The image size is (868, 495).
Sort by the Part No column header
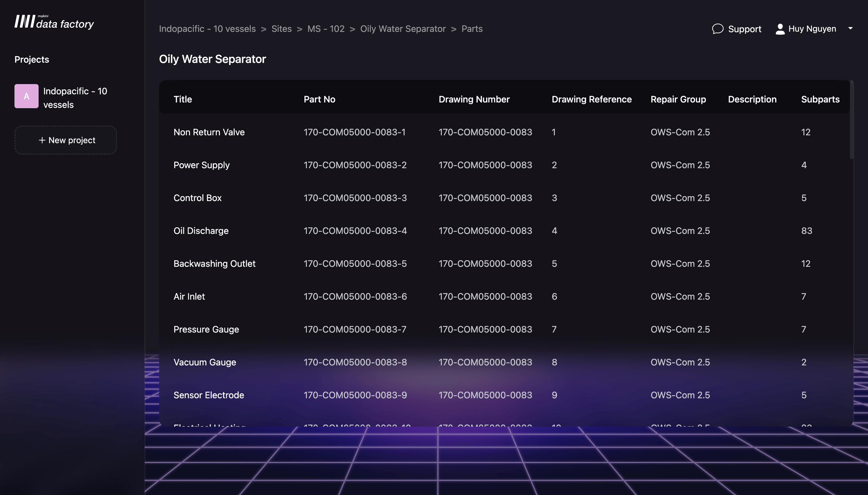click(x=319, y=99)
